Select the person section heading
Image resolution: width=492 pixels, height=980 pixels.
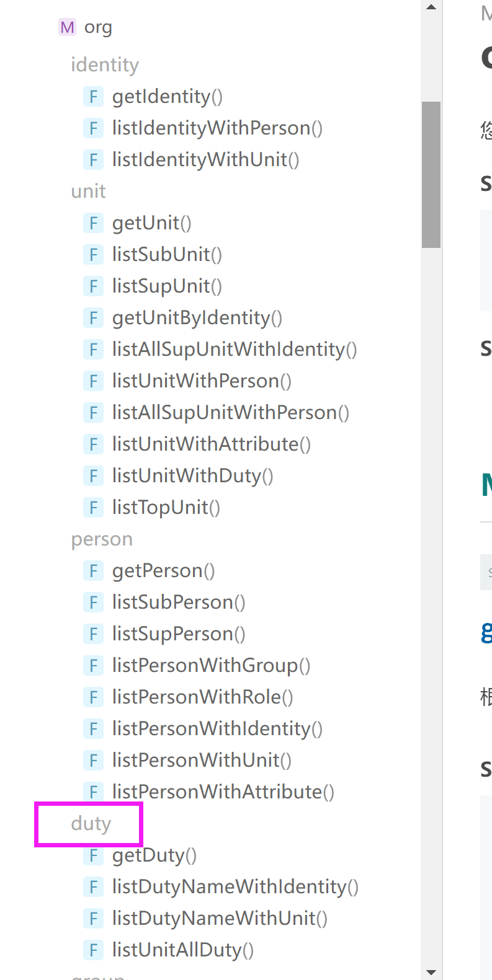(x=102, y=539)
